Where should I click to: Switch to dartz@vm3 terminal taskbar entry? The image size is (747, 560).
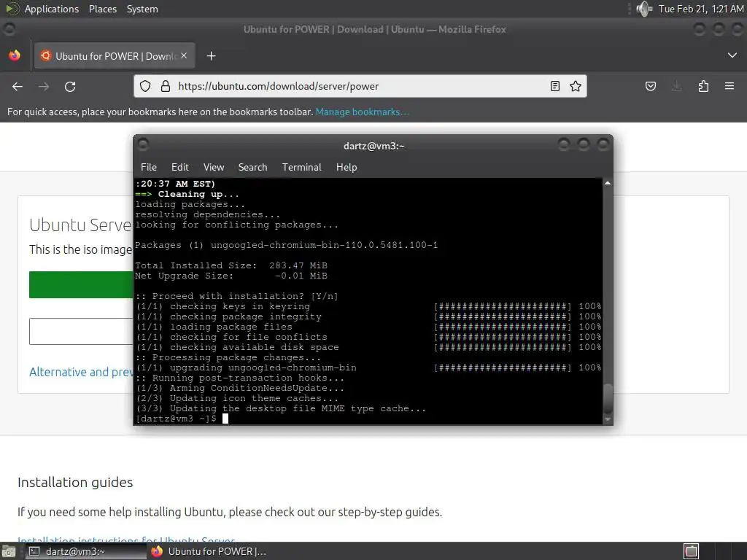click(x=86, y=551)
